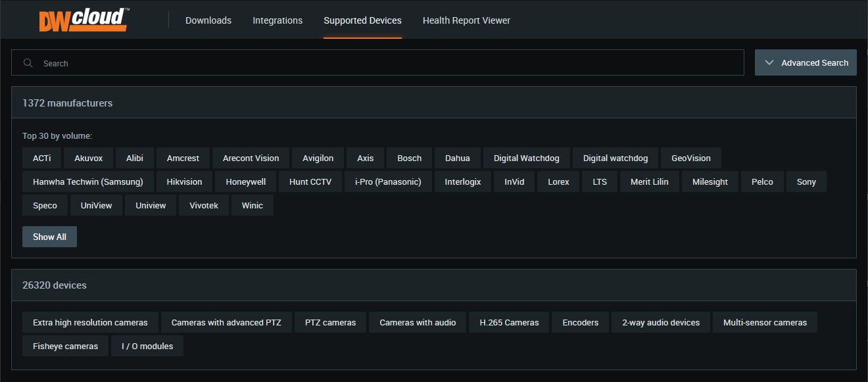The height and width of the screenshot is (382, 868).
Task: Open the Downloads tab
Action: pos(208,20)
